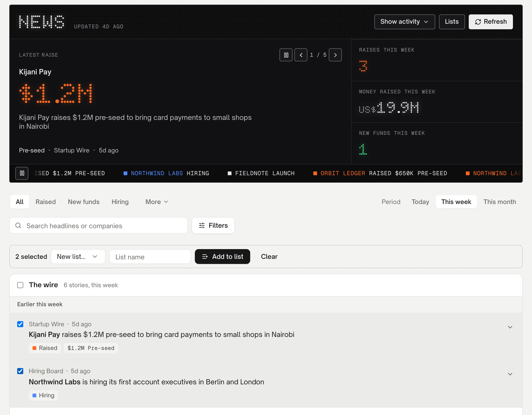532x415 pixels.
Task: Click Fieldnote Launch ticker item
Action: [261, 173]
